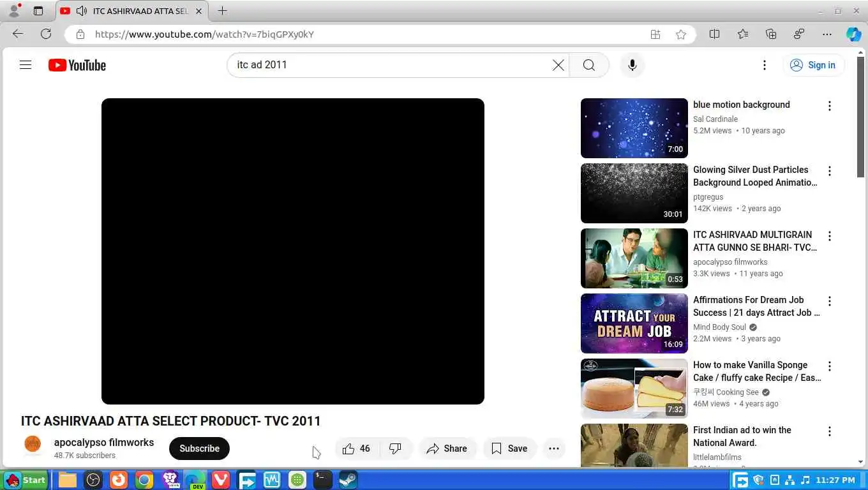Open Edge profile icon at top left
868x490 pixels.
point(14,11)
